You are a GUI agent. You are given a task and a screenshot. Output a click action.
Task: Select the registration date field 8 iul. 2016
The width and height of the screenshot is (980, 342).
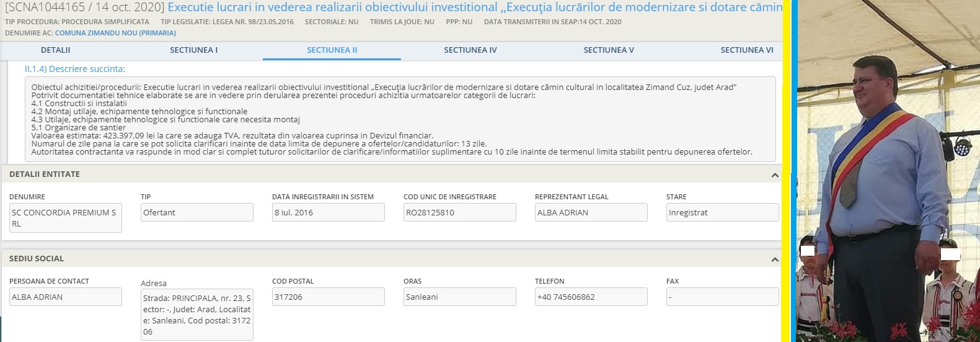(x=328, y=212)
